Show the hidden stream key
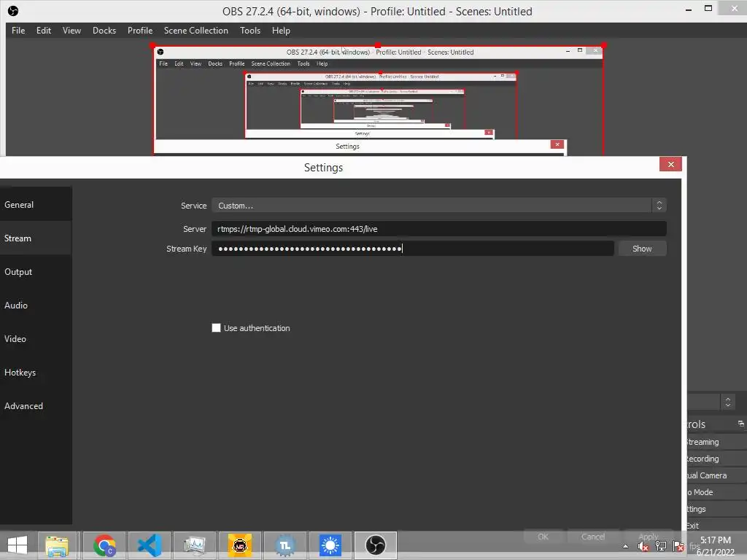 (x=642, y=249)
